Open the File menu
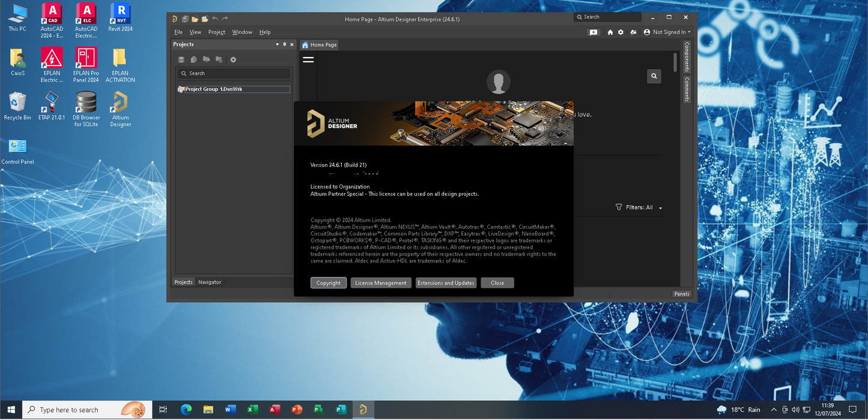The image size is (868, 420). [178, 32]
